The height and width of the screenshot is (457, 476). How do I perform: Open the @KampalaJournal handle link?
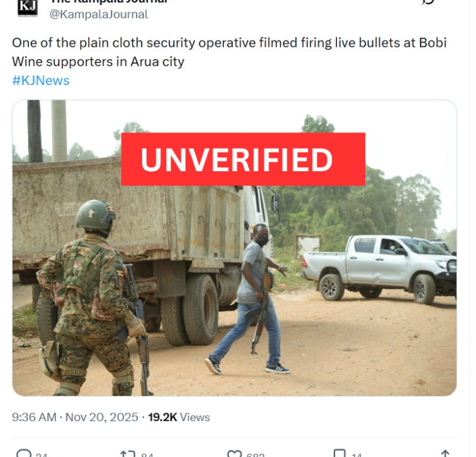coord(98,14)
